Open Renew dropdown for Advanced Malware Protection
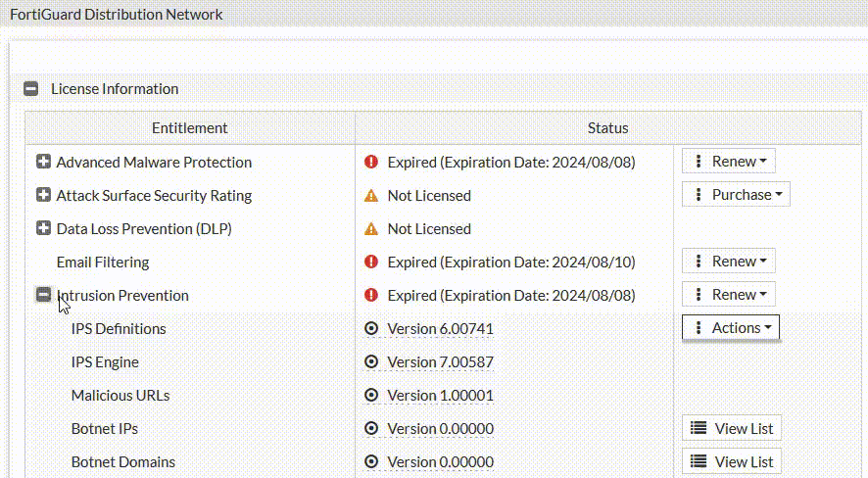The height and width of the screenshot is (478, 868). (729, 161)
